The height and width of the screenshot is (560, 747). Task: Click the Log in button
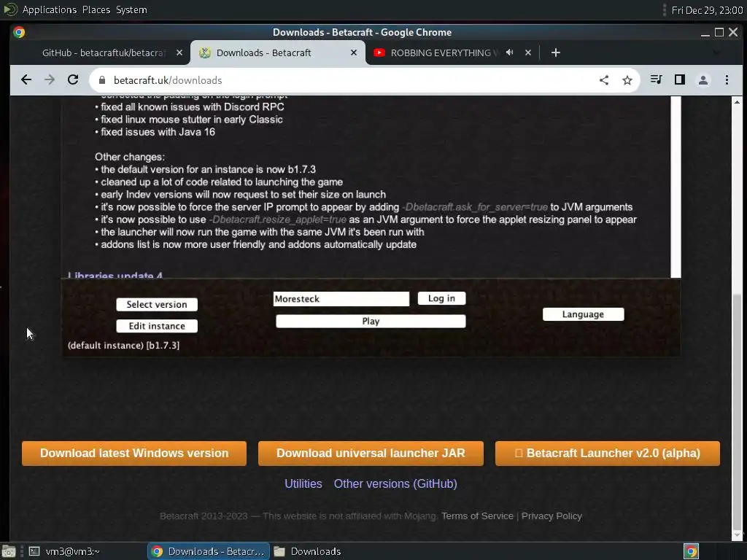tap(441, 298)
